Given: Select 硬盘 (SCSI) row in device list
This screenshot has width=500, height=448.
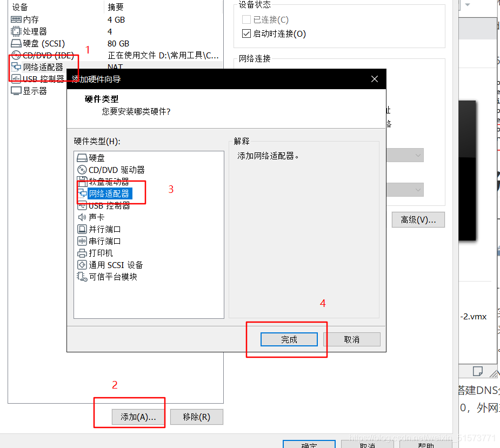Looking at the screenshot, I should pyautogui.click(x=116, y=43).
